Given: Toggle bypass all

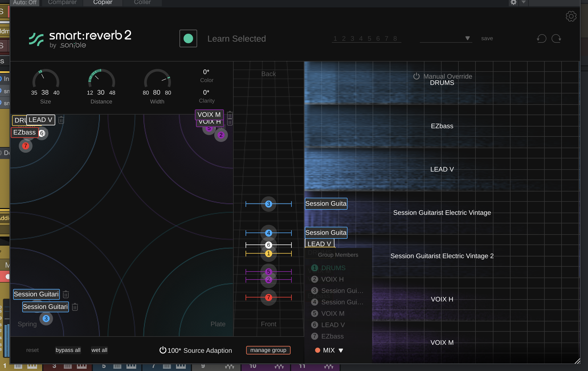Looking at the screenshot, I should [x=68, y=350].
